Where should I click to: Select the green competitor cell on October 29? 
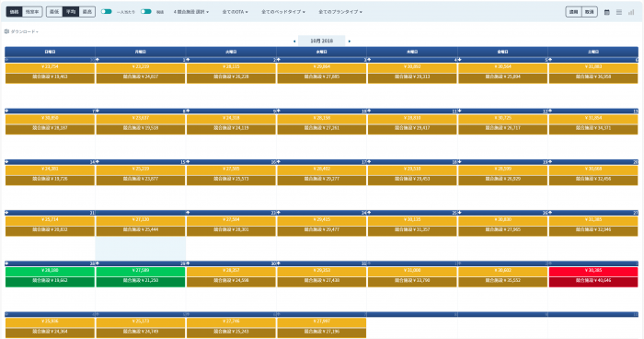[141, 281]
